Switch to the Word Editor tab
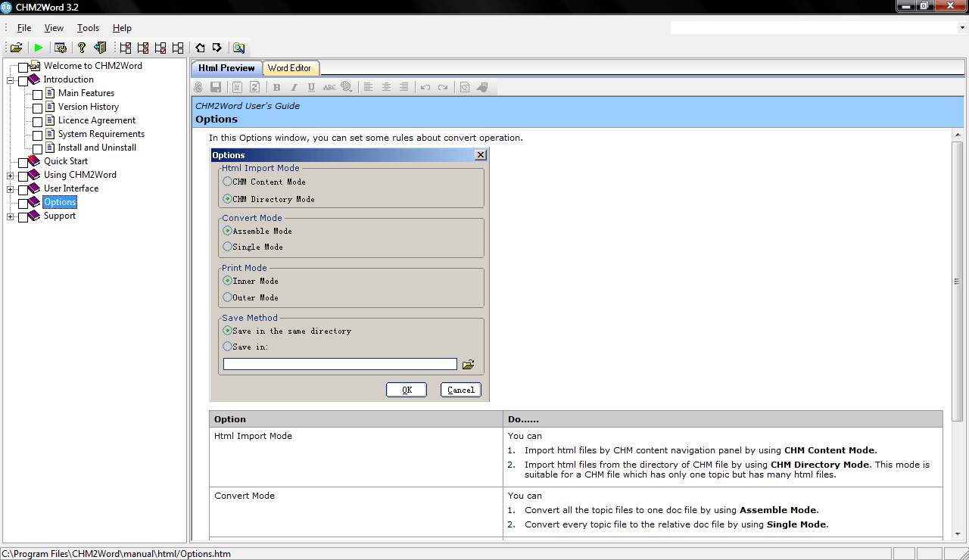The height and width of the screenshot is (560, 969). [x=290, y=68]
